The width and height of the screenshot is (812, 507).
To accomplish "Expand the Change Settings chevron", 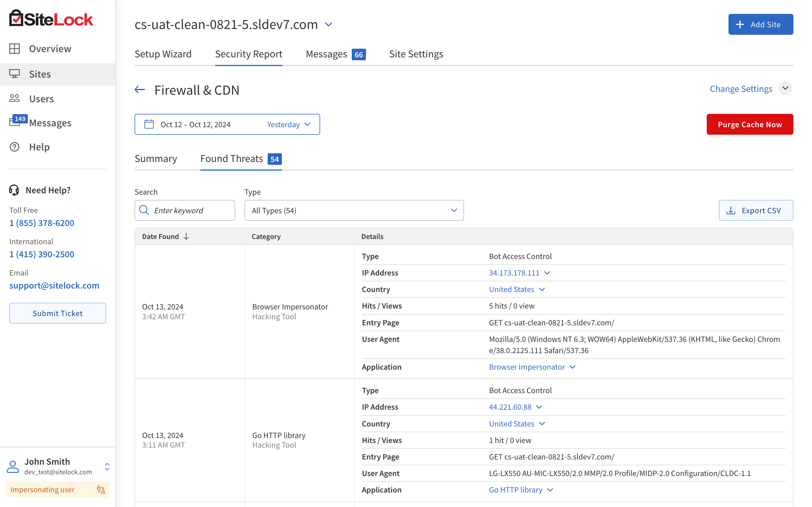I will point(785,89).
